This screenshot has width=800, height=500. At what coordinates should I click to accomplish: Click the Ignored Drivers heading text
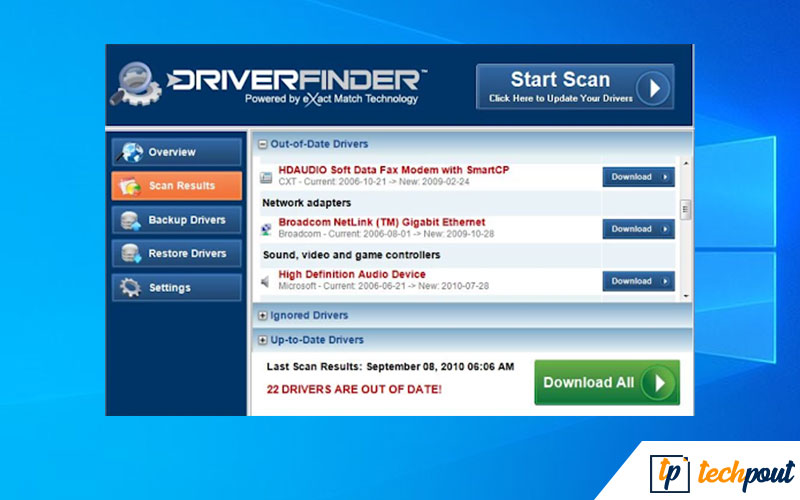click(x=309, y=315)
